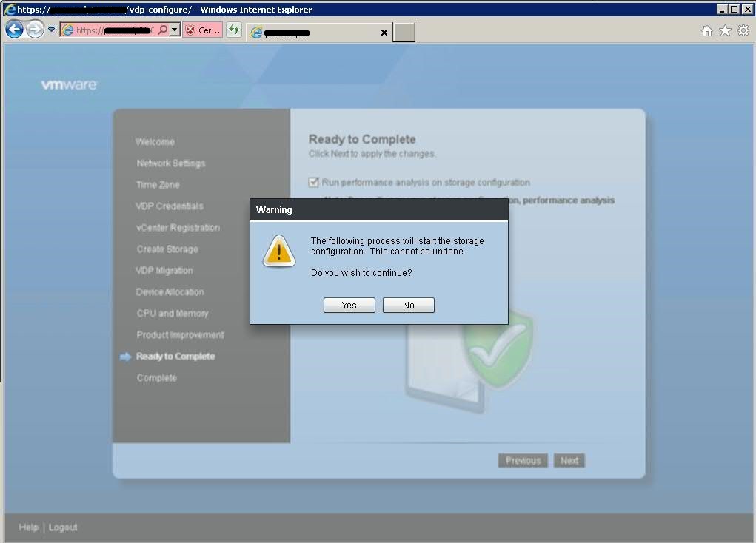Toggle Run performance analysis checkbox
The image size is (756, 543).
coord(314,182)
